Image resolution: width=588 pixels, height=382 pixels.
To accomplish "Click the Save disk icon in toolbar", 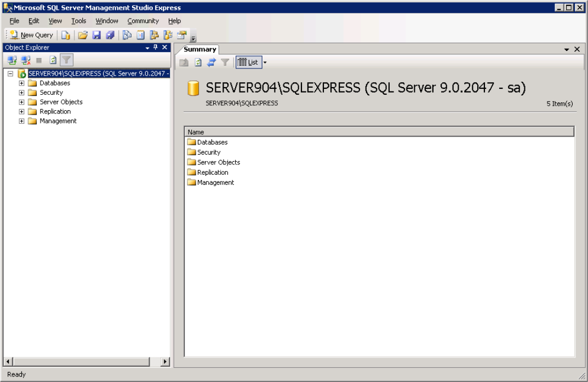I will click(x=96, y=35).
